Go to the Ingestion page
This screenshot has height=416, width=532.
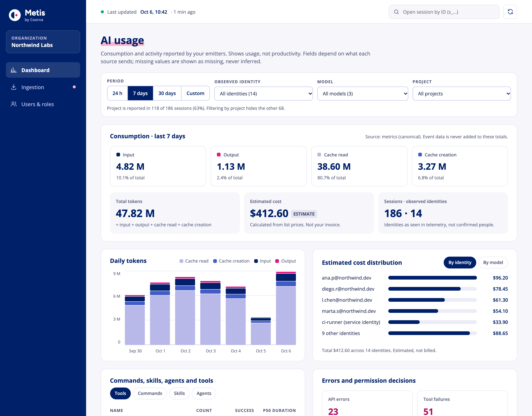[43, 87]
